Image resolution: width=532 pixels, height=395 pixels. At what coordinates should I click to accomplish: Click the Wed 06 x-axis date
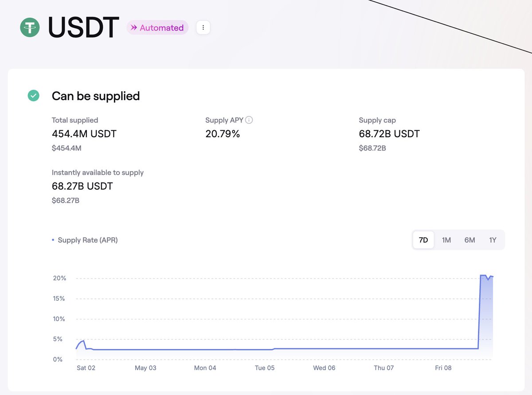(x=324, y=368)
